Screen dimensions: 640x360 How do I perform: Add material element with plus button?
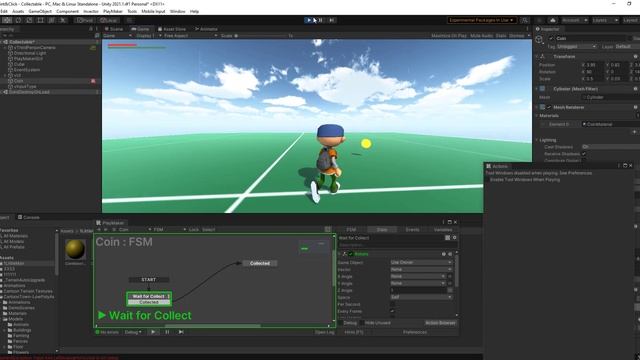click(x=634, y=132)
